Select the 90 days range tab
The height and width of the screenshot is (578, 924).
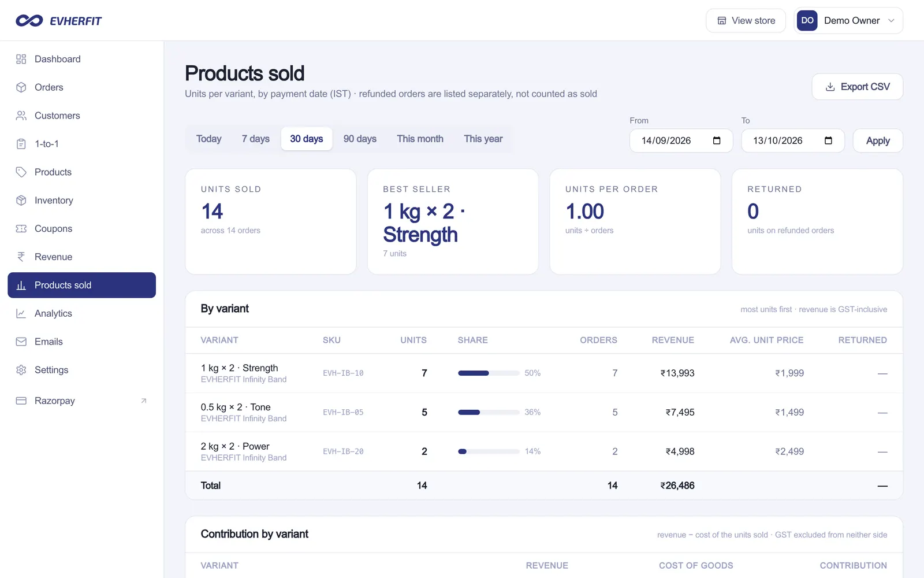[x=360, y=139]
